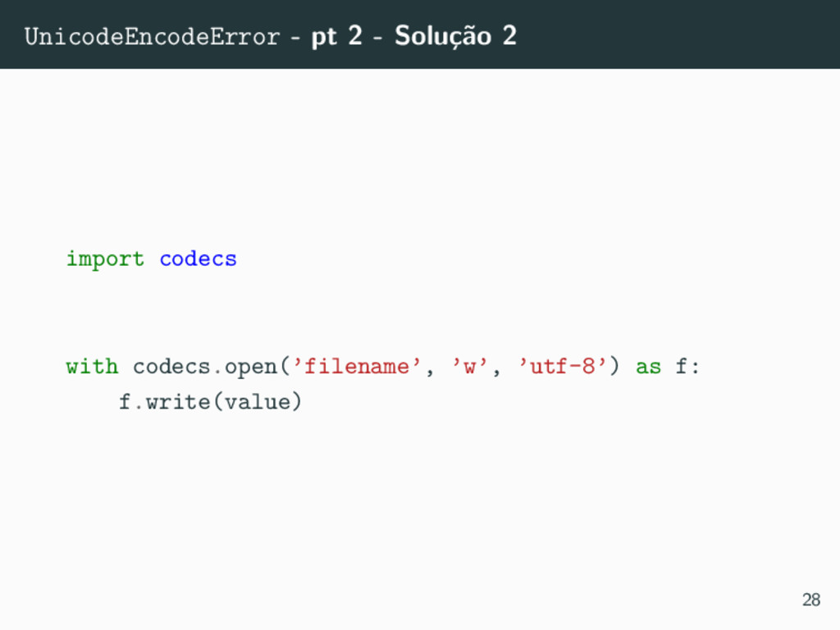Click the 'f.write(value)' line
This screenshot has height=630, width=840.
[210, 402]
